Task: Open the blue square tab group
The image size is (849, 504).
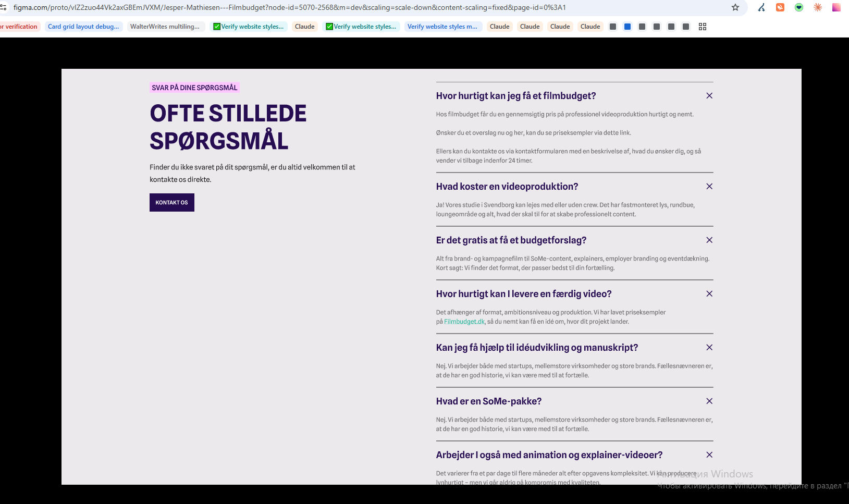Action: pos(627,27)
